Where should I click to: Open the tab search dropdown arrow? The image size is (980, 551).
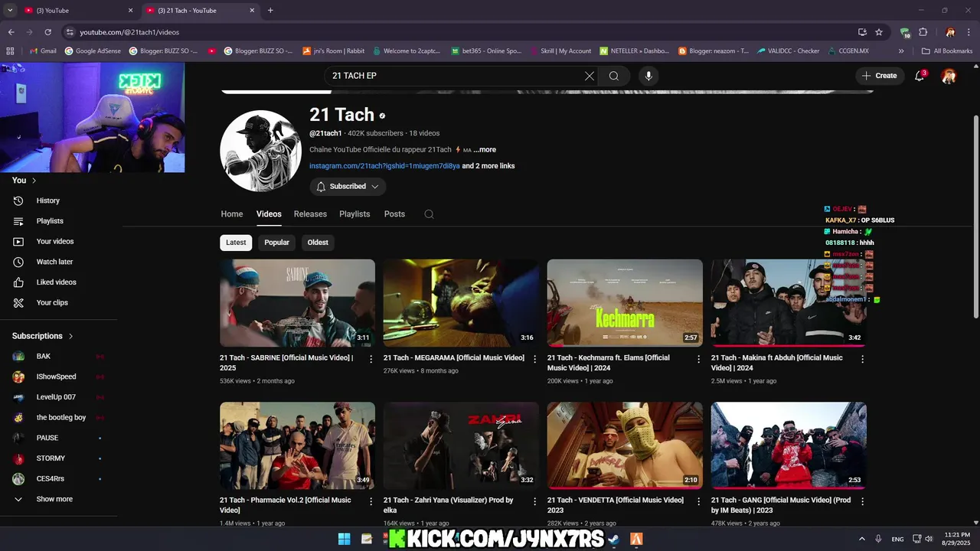click(x=10, y=11)
